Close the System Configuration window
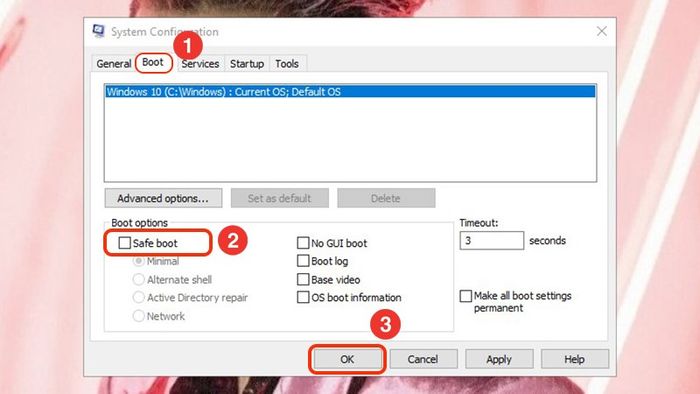The width and height of the screenshot is (700, 394). pos(602,31)
